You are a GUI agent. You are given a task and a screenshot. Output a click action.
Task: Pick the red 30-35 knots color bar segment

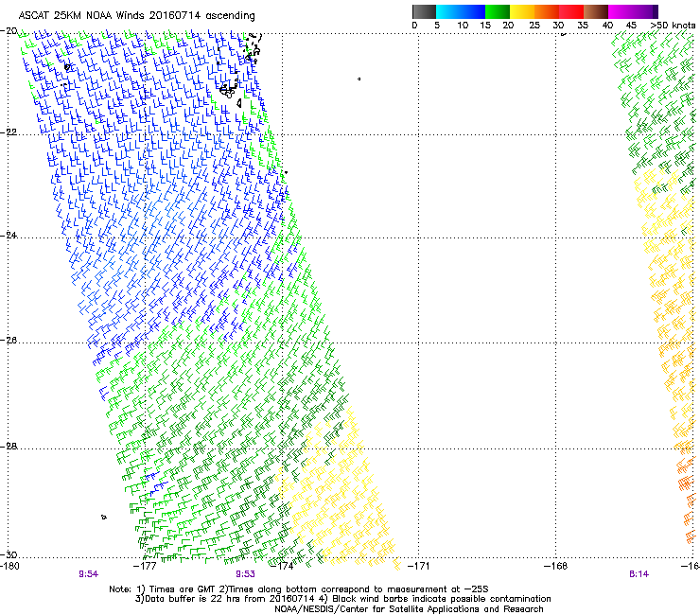pos(571,11)
